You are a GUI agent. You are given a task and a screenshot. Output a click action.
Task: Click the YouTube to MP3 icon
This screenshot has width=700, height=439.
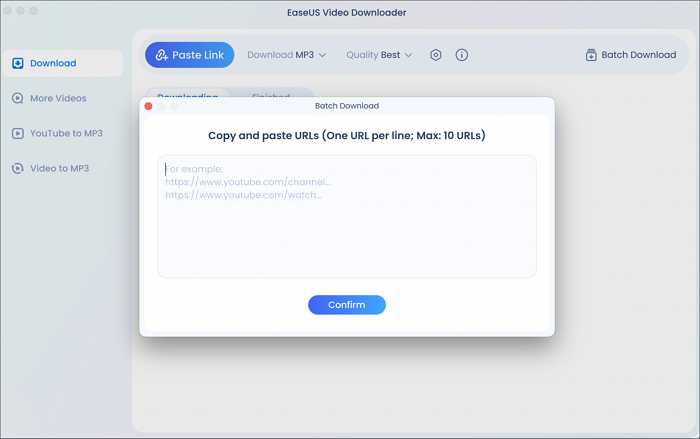click(x=18, y=133)
